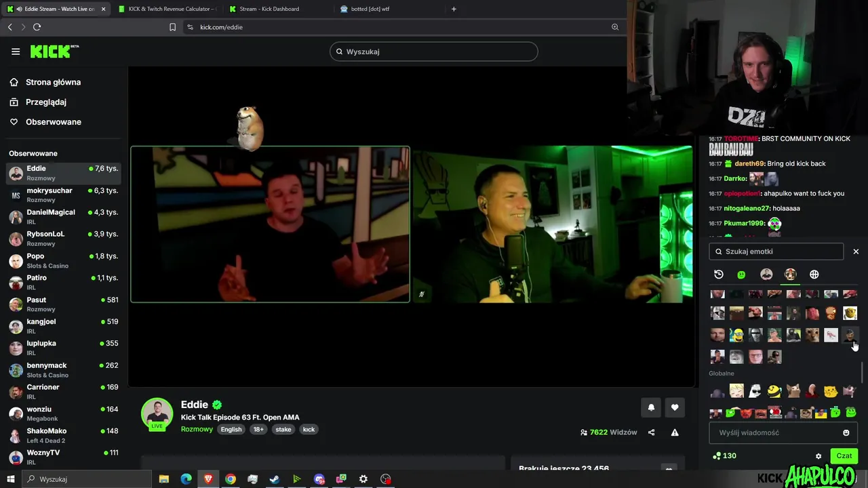The image size is (868, 488).
Task: Switch to the selected channel emote tab
Action: point(790,274)
